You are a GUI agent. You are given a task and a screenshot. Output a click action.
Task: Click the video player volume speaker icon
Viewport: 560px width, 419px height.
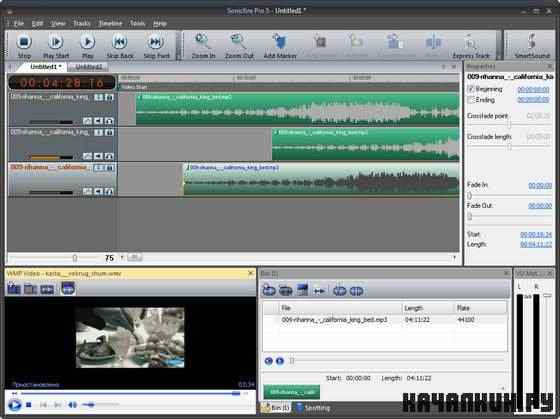tap(72, 405)
